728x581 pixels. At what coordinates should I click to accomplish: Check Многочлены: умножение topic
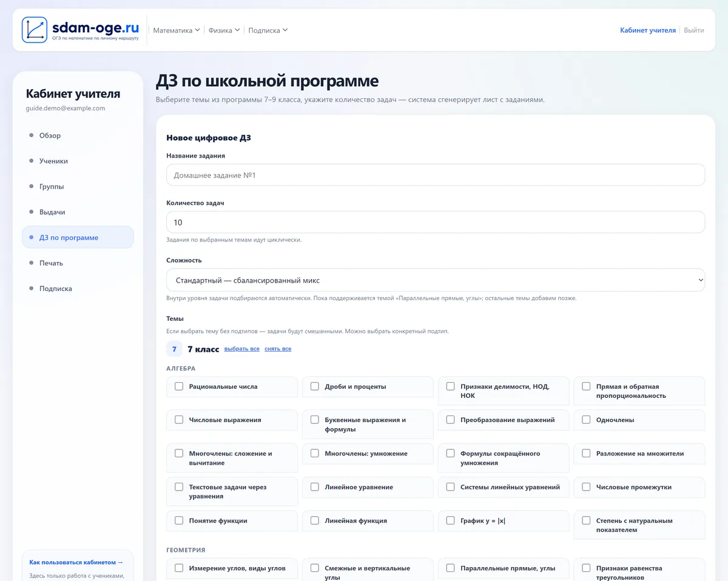tap(315, 453)
